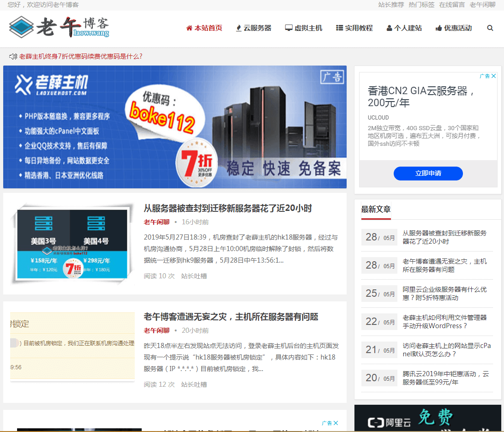
Task: Open the 在线留言 top link
Action: [451, 5]
